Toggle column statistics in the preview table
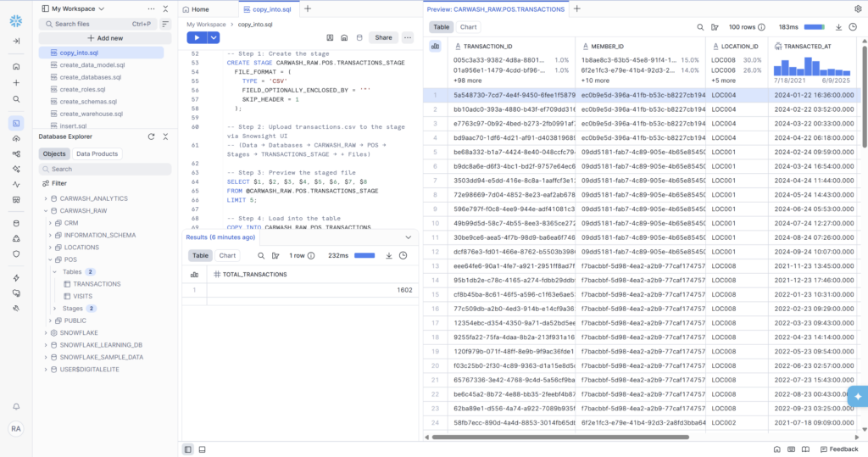 pos(436,46)
